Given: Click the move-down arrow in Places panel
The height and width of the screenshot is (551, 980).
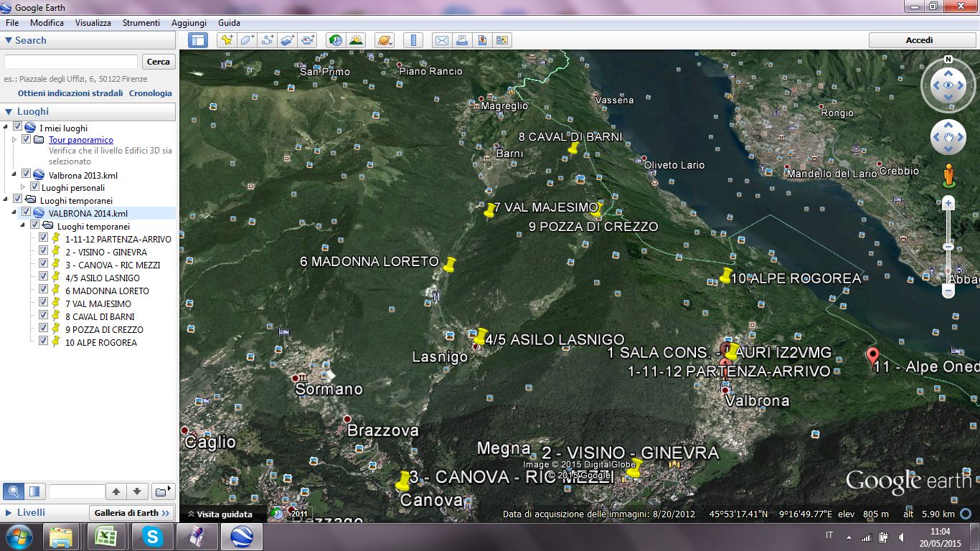Looking at the screenshot, I should pyautogui.click(x=138, y=491).
